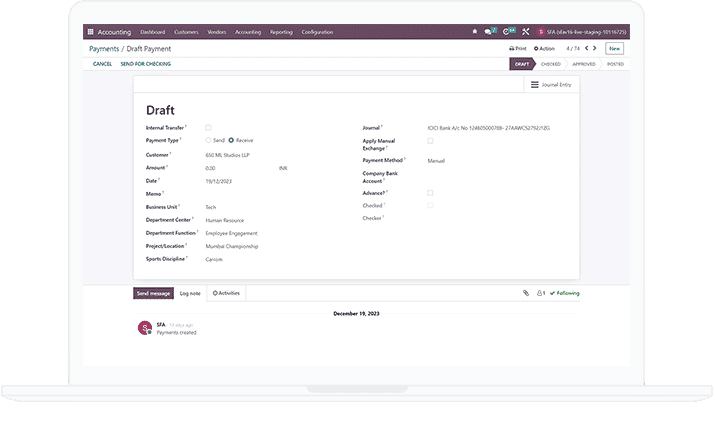Click the debug tools wrench icon
Viewport: 715px width, 430px height.
point(526,32)
